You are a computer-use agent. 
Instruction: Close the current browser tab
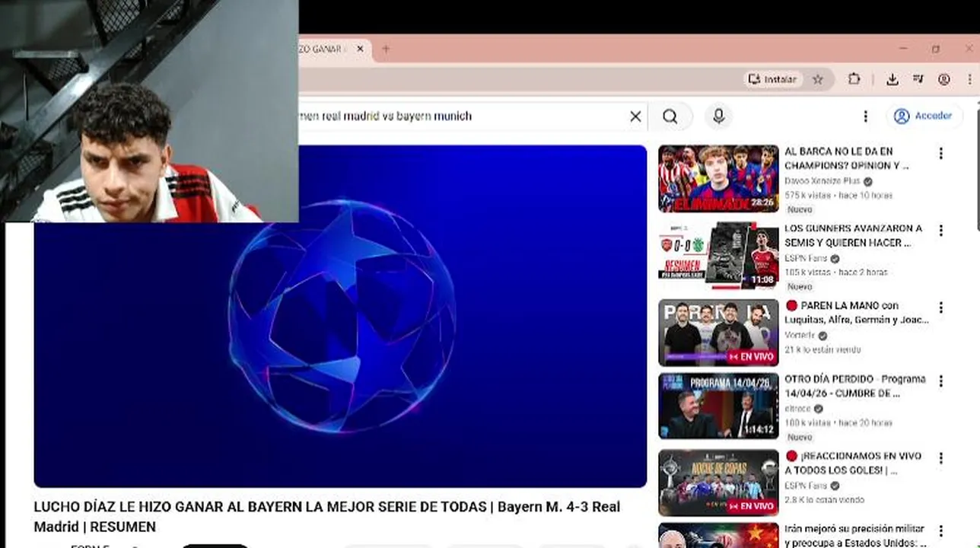point(360,49)
